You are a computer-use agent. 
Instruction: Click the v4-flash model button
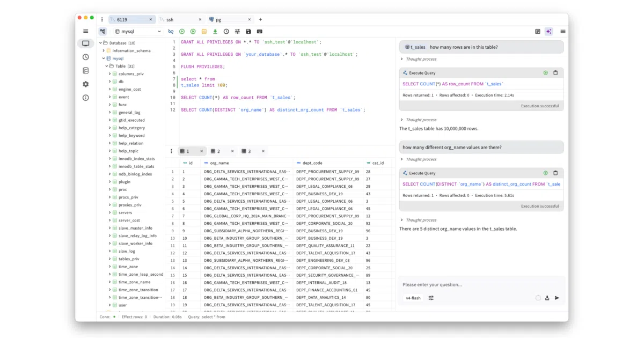(413, 298)
